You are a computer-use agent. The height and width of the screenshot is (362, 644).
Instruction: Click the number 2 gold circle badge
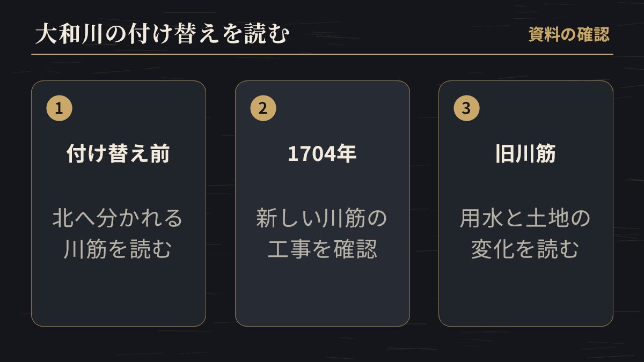tap(263, 108)
